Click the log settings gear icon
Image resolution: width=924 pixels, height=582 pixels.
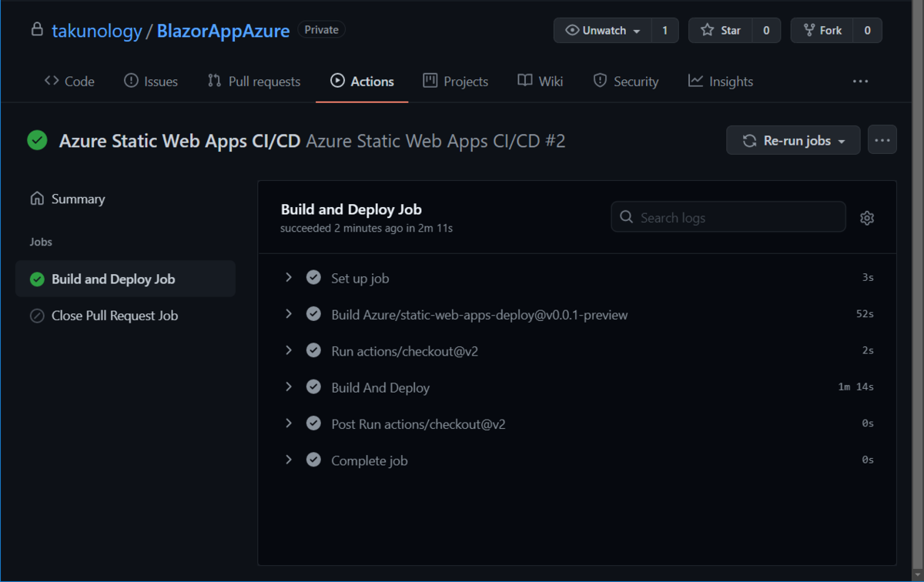tap(867, 218)
